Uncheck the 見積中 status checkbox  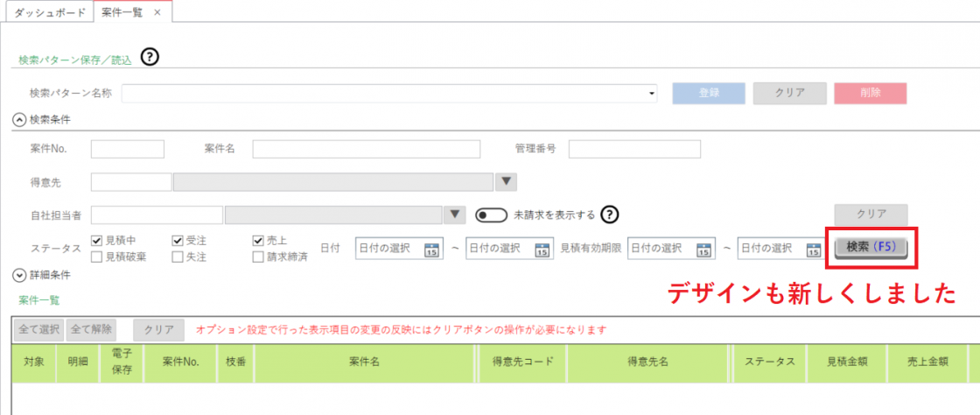97,240
